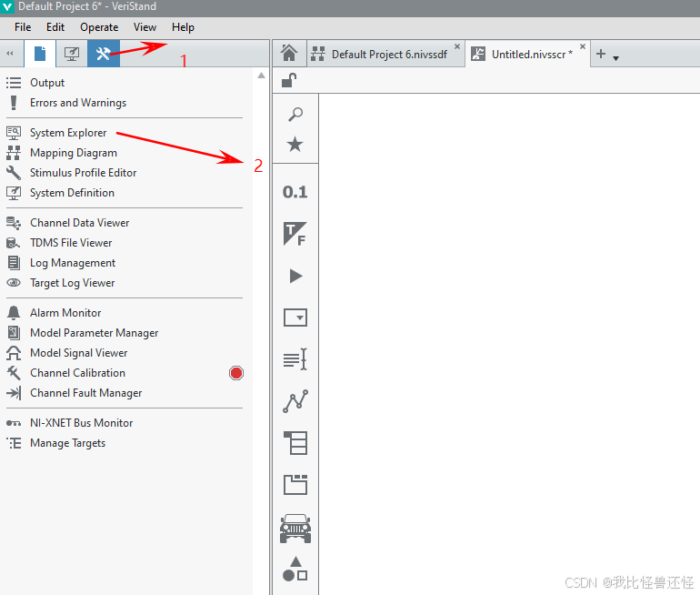700x595 pixels.
Task: Open 'Alarm Monitor' label
Action: pos(65,313)
